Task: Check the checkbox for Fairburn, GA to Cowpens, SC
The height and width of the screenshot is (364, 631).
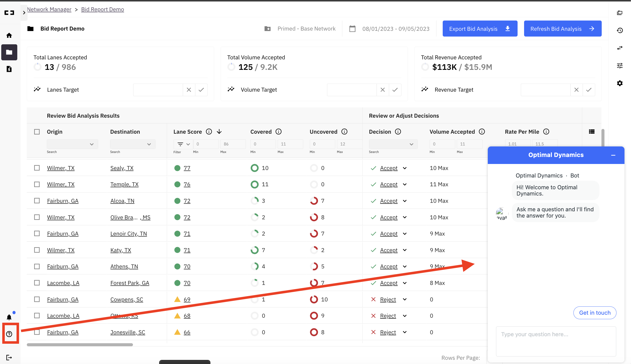Action: [37, 299]
